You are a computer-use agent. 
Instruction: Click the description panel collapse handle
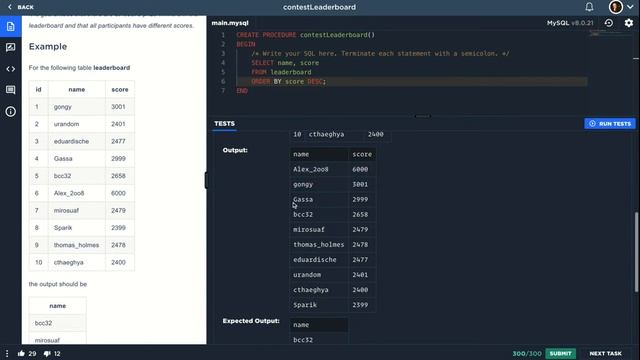pos(206,180)
